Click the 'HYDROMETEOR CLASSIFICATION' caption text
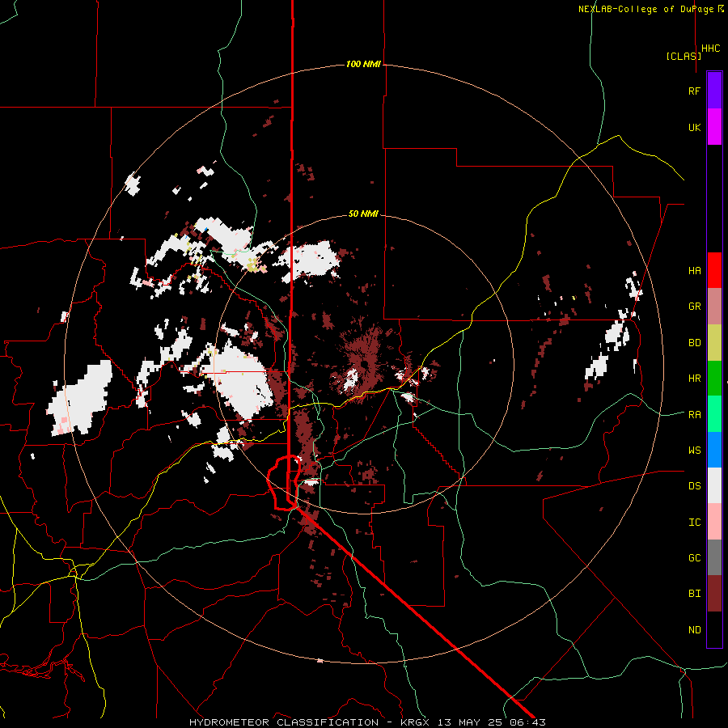The image size is (728, 728). point(284,722)
